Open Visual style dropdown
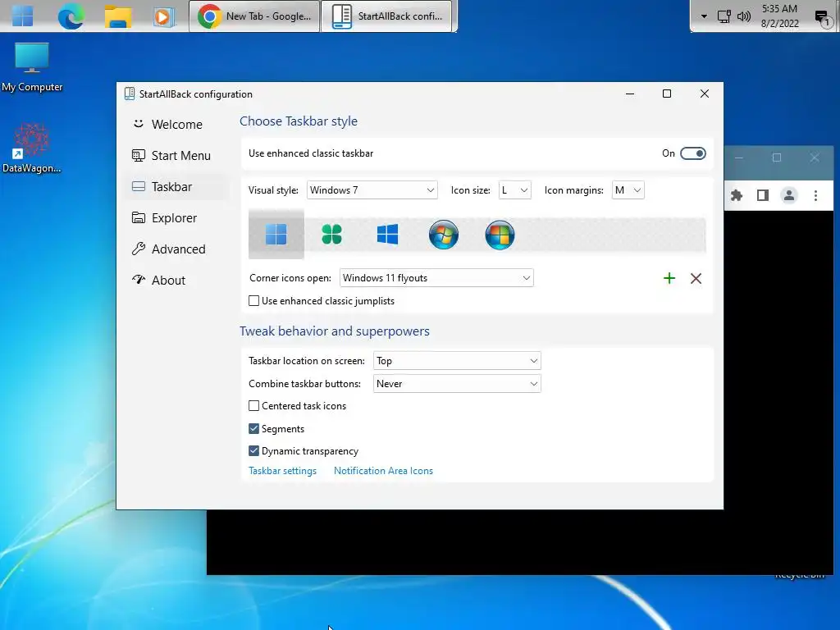The height and width of the screenshot is (630, 840). (x=372, y=190)
